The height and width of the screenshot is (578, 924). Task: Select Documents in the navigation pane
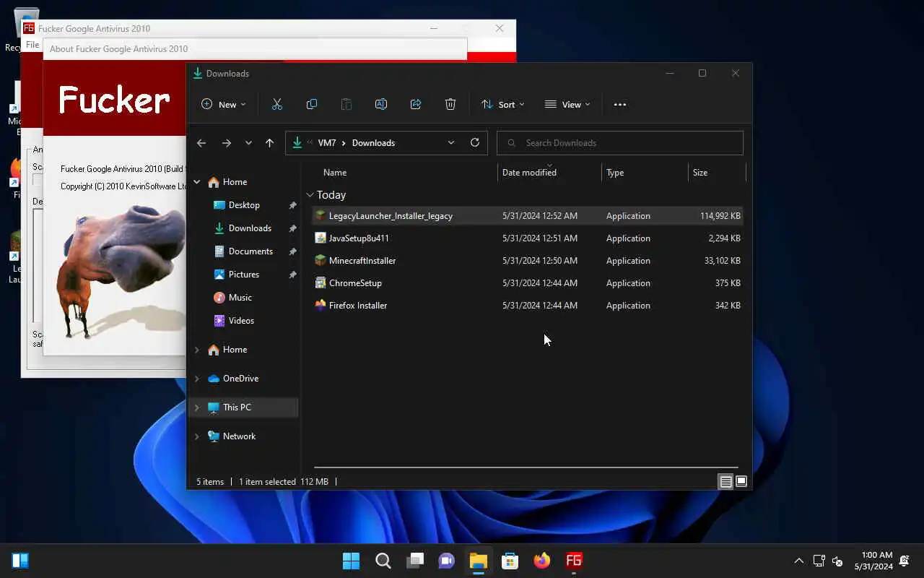(250, 251)
